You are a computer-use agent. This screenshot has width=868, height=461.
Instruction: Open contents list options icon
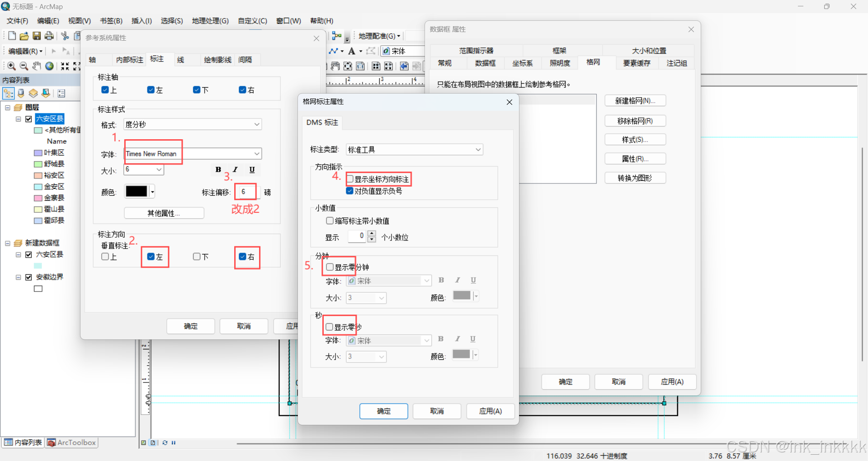pos(61,93)
